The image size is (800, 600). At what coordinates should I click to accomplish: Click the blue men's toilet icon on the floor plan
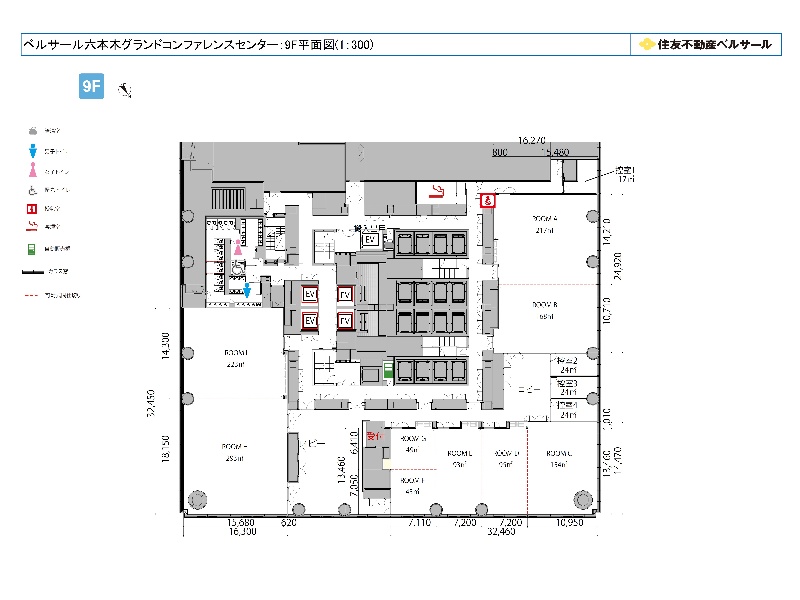[247, 290]
